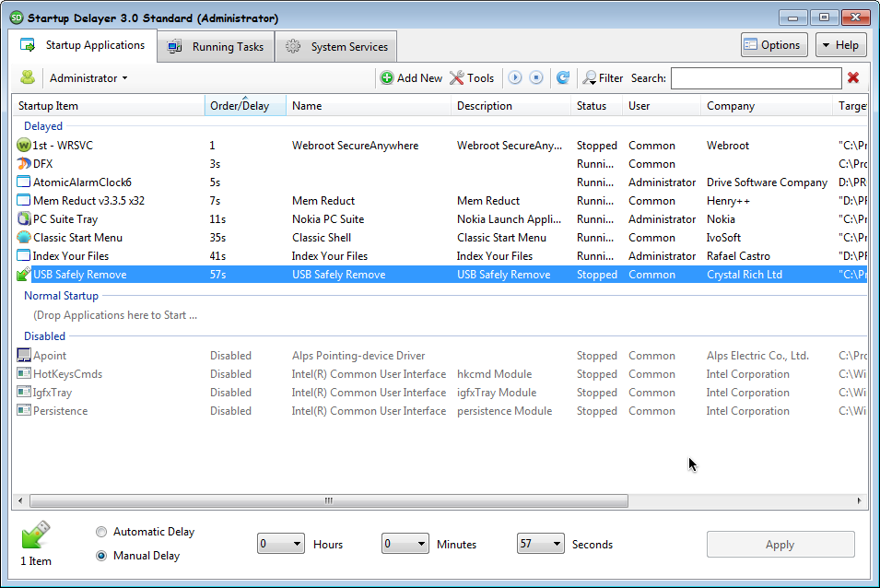Click the Company column header

767,105
